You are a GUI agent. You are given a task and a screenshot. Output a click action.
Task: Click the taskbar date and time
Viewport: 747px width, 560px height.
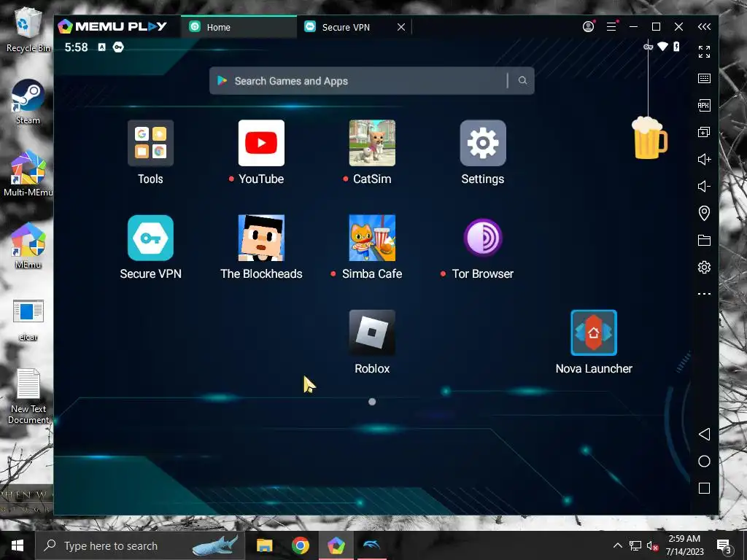click(684, 545)
